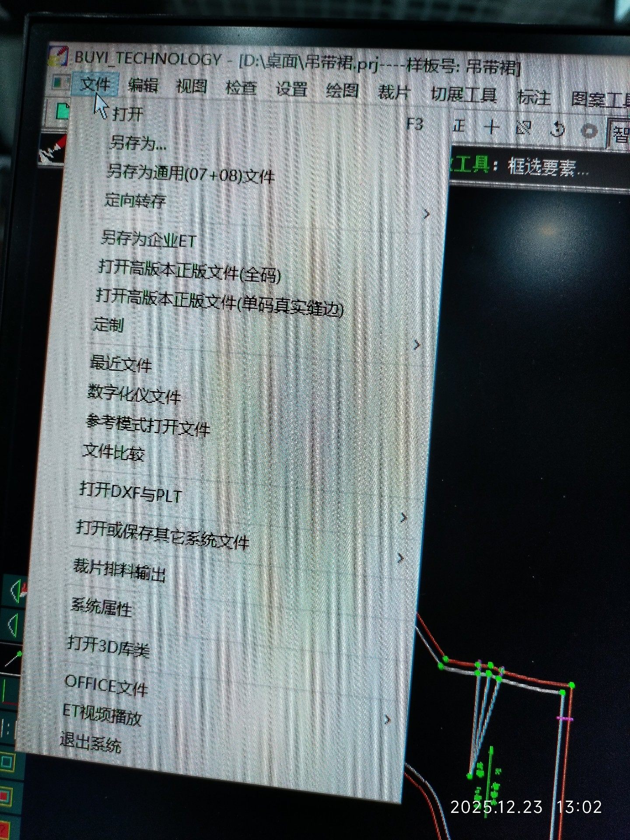Click the curved rotate arrow toolbar icon
This screenshot has width=630, height=840.
click(x=556, y=129)
